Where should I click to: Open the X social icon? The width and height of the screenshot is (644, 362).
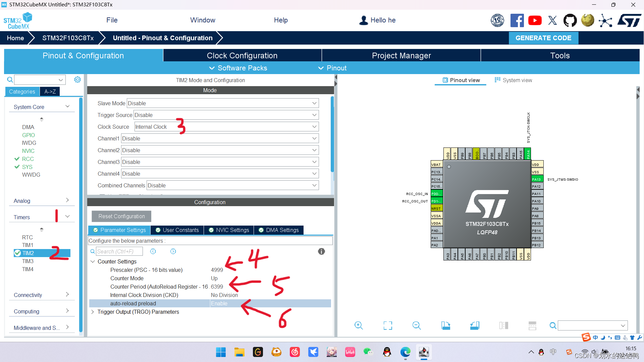coord(552,20)
